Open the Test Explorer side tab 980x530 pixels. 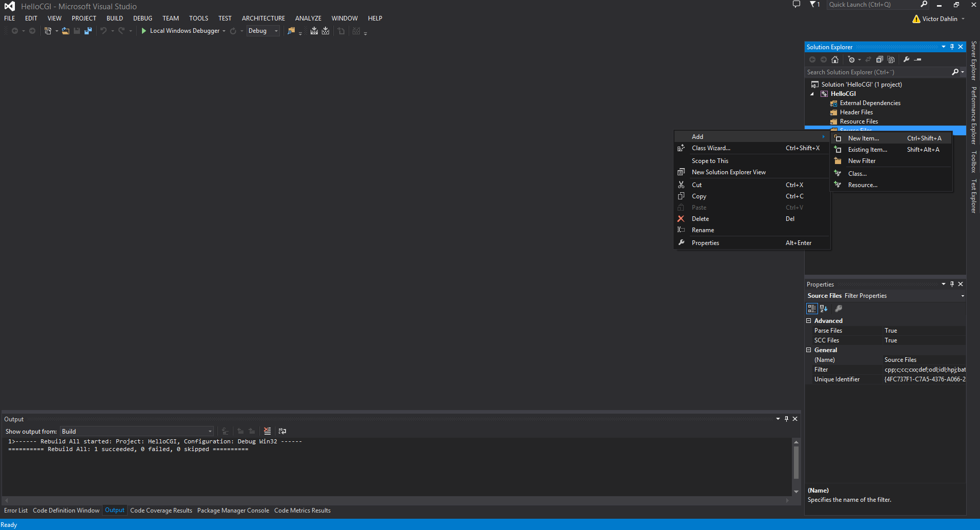tap(974, 196)
